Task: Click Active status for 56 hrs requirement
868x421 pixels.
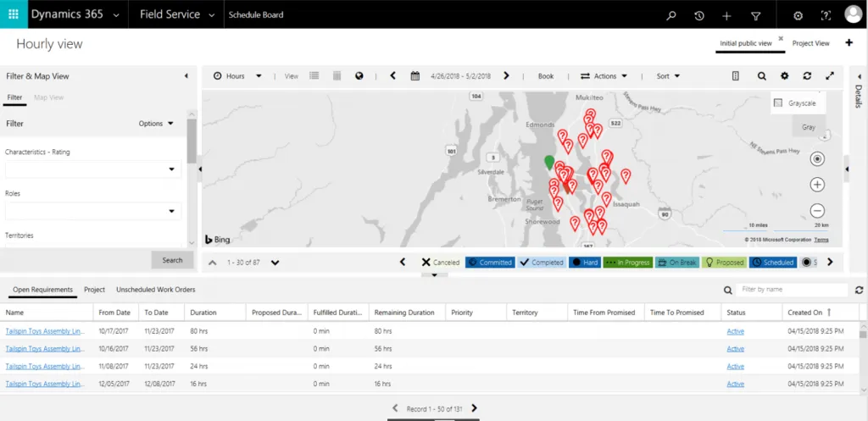Action: point(735,349)
